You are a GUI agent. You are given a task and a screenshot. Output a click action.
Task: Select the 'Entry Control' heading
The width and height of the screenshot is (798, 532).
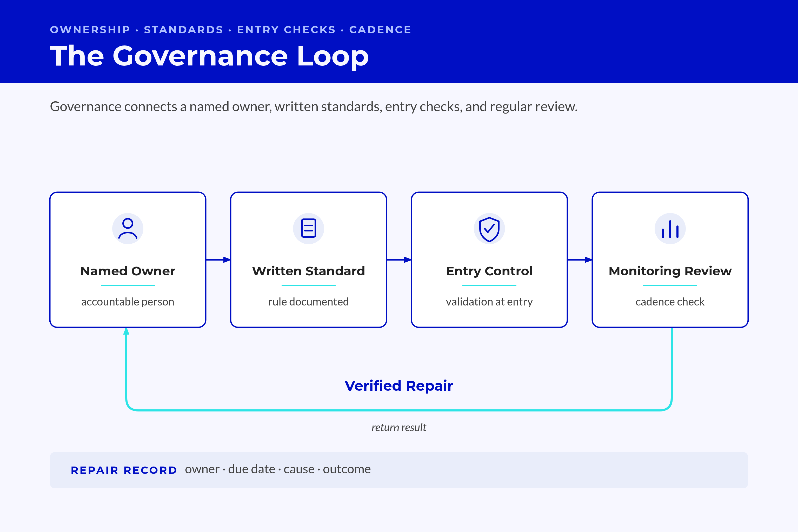point(489,271)
